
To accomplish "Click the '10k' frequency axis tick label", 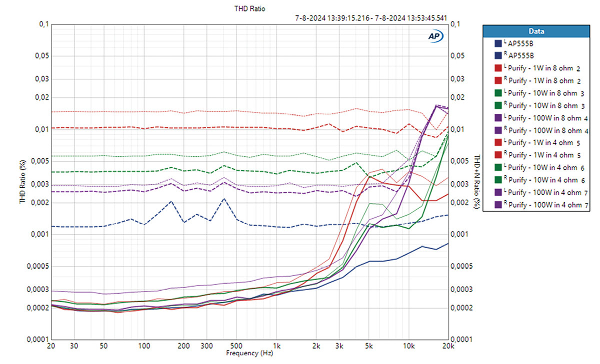I will 409,346.
